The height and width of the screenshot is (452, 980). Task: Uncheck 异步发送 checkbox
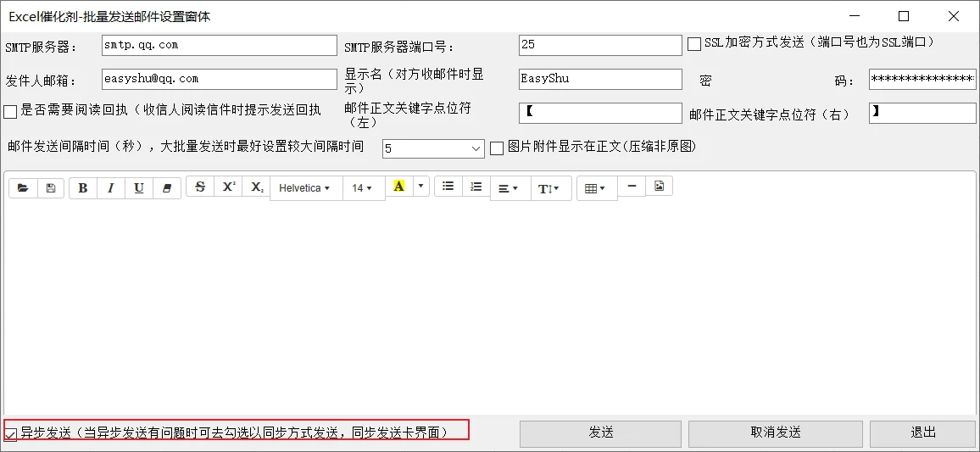[10, 434]
